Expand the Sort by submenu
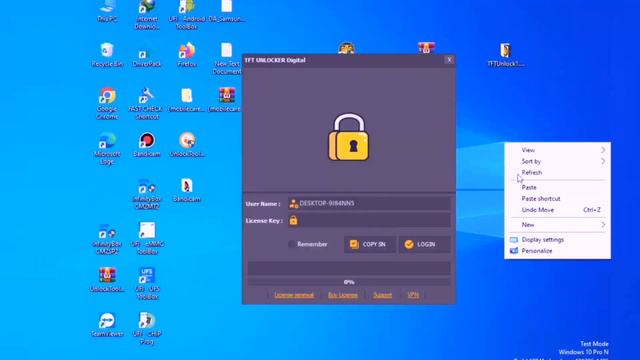 (x=558, y=161)
